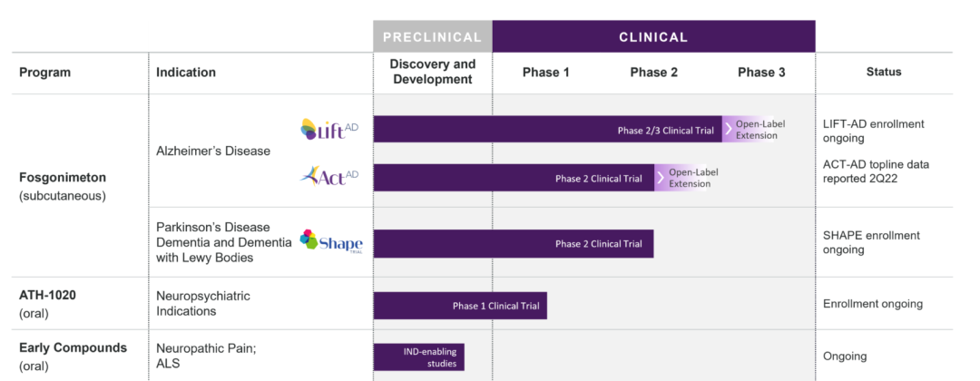
Task: Click the SHAPE trial logo
Action: [331, 242]
